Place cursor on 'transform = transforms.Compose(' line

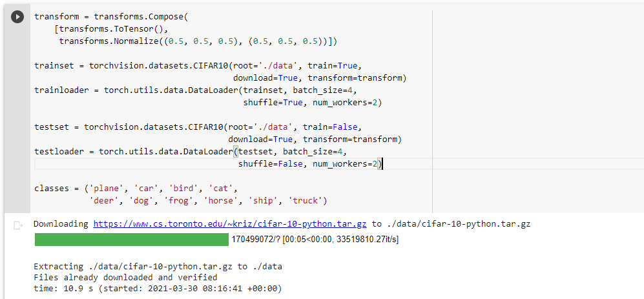(x=111, y=17)
